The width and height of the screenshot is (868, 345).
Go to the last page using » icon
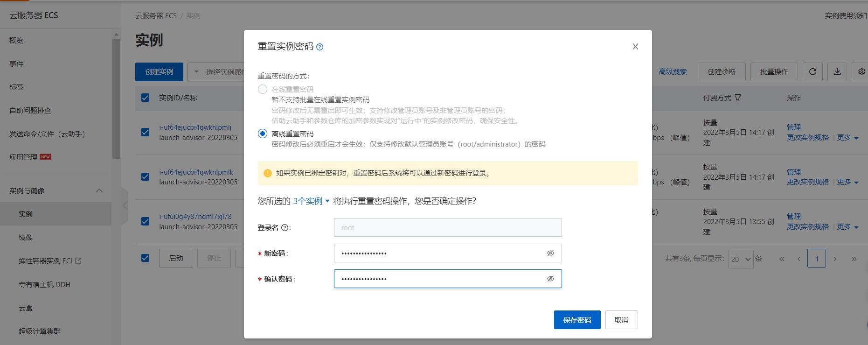[x=854, y=259]
